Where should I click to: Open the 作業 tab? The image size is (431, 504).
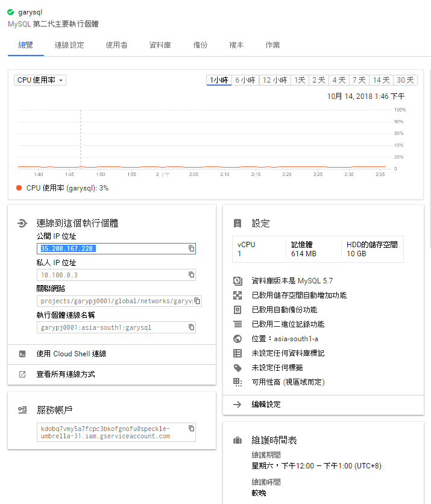[272, 45]
